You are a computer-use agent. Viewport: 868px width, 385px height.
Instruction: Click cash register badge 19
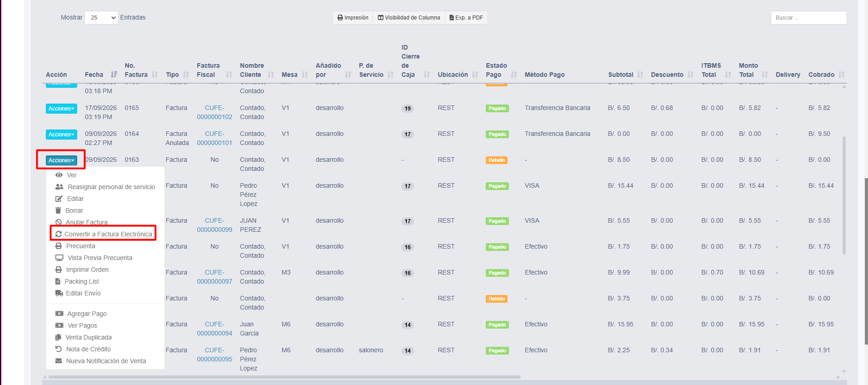coord(408,109)
